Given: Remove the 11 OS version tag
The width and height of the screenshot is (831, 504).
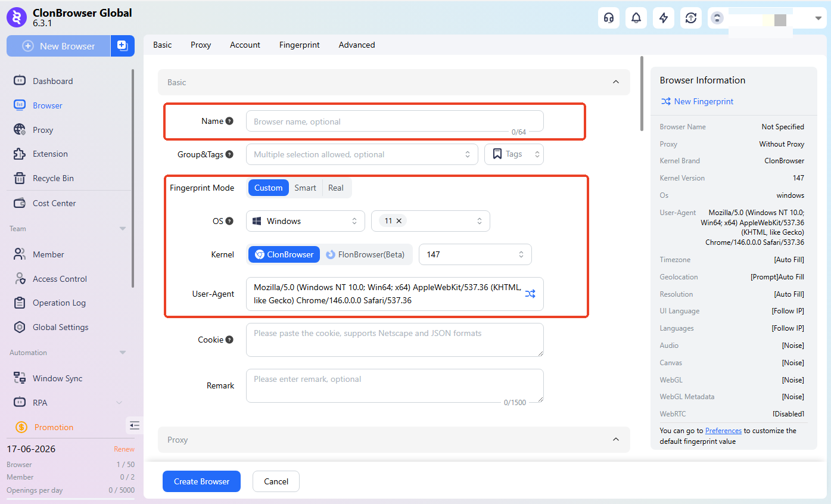Looking at the screenshot, I should point(399,221).
